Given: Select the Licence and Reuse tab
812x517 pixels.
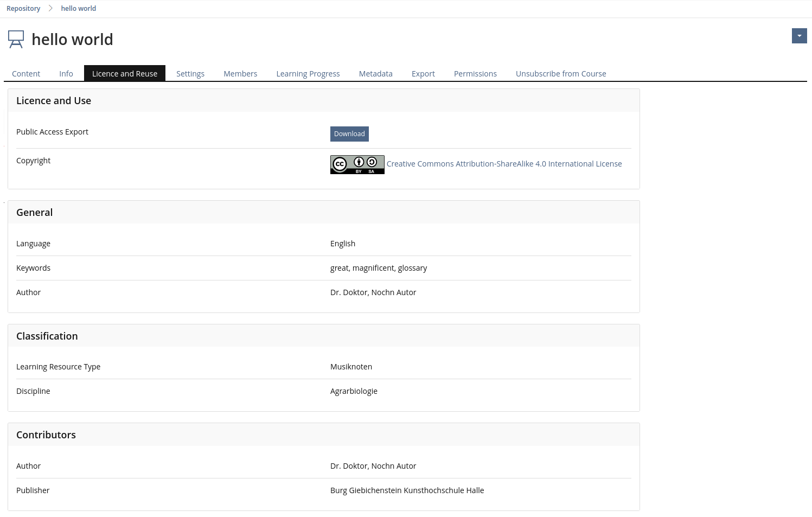Looking at the screenshot, I should pyautogui.click(x=125, y=73).
